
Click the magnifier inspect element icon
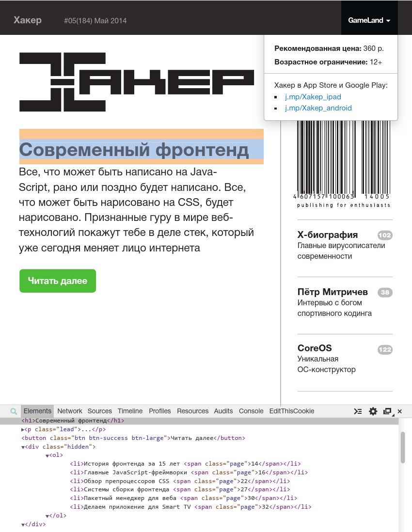click(x=14, y=411)
